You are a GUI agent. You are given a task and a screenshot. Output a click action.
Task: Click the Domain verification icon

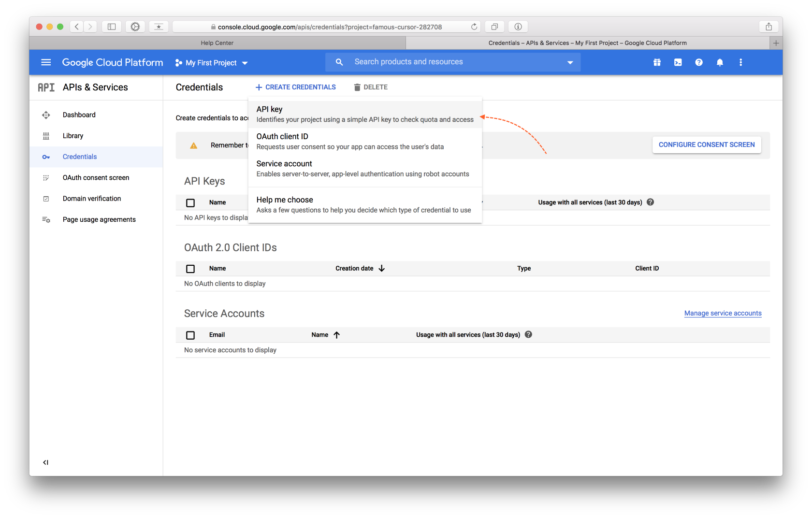click(x=46, y=199)
